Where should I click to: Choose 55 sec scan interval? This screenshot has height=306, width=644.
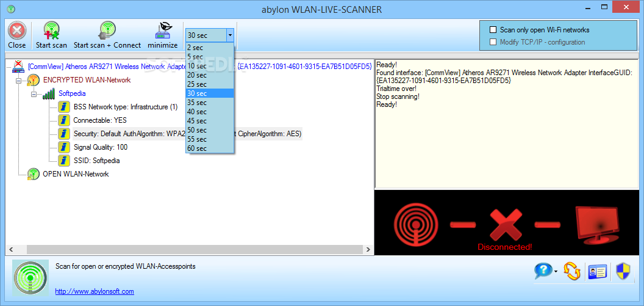coord(210,139)
